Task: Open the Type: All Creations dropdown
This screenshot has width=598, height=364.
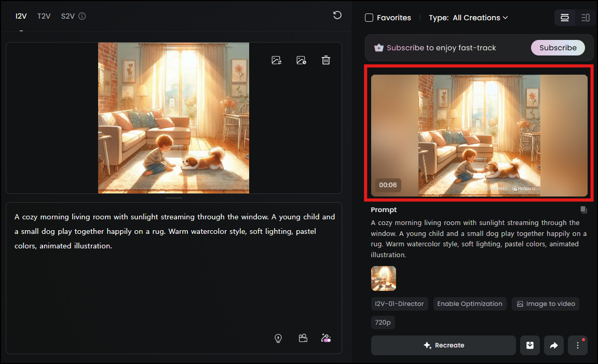Action: click(x=468, y=18)
